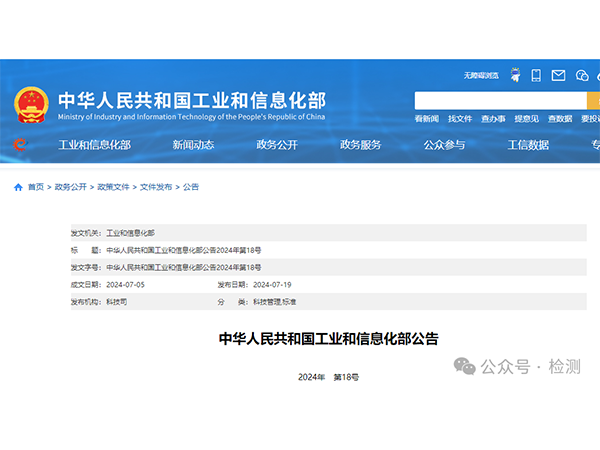Click the site title 中华人民共和国工业和信息化部

192,100
